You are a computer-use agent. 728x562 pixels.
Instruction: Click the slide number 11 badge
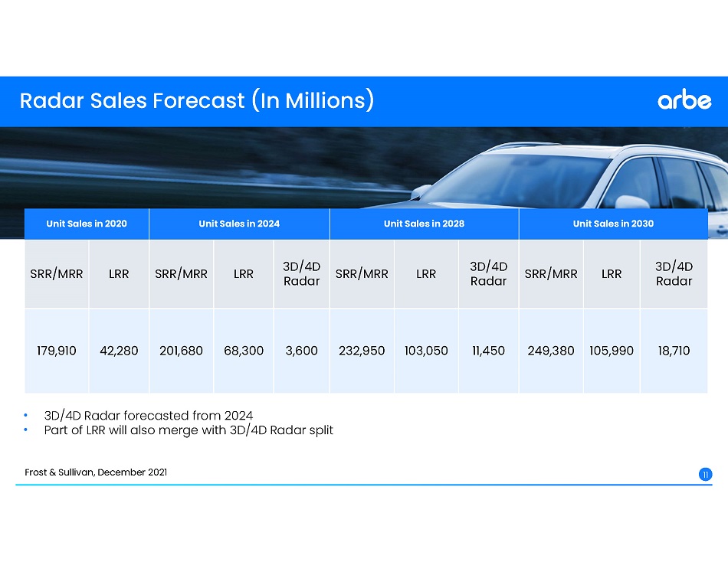tap(705, 475)
